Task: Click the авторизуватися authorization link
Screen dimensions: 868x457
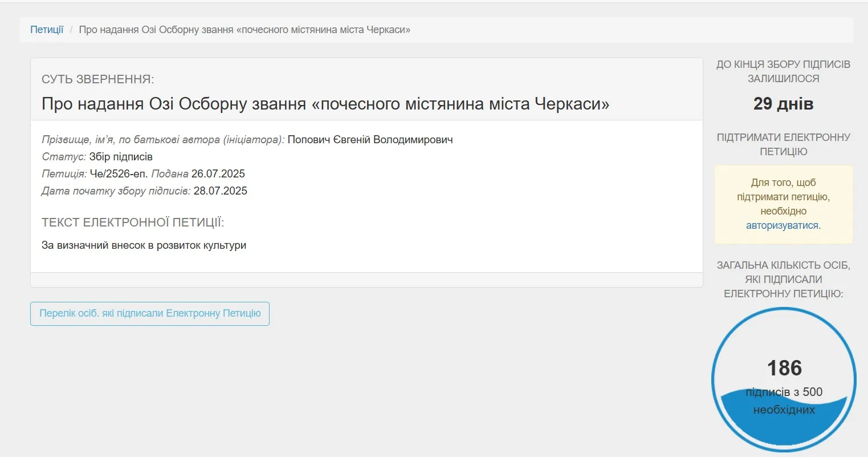Action: (x=782, y=225)
